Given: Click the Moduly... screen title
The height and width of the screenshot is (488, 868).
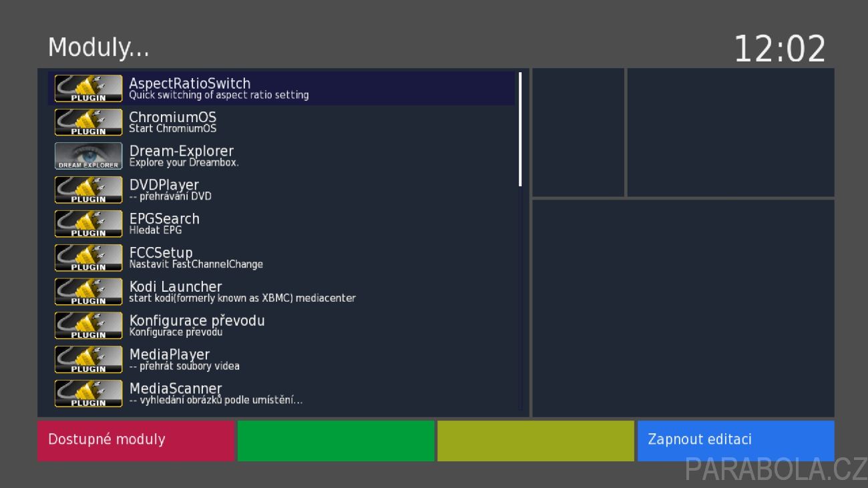Looking at the screenshot, I should (99, 48).
